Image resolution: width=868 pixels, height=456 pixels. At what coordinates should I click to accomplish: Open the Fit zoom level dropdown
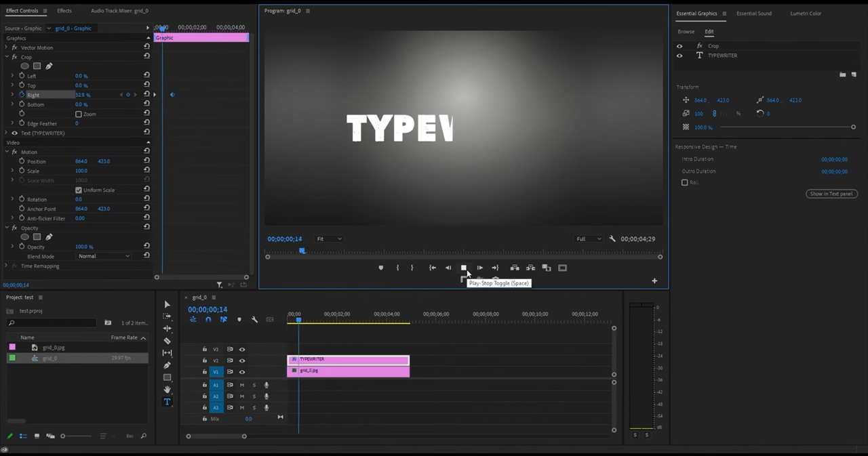pyautogui.click(x=330, y=239)
